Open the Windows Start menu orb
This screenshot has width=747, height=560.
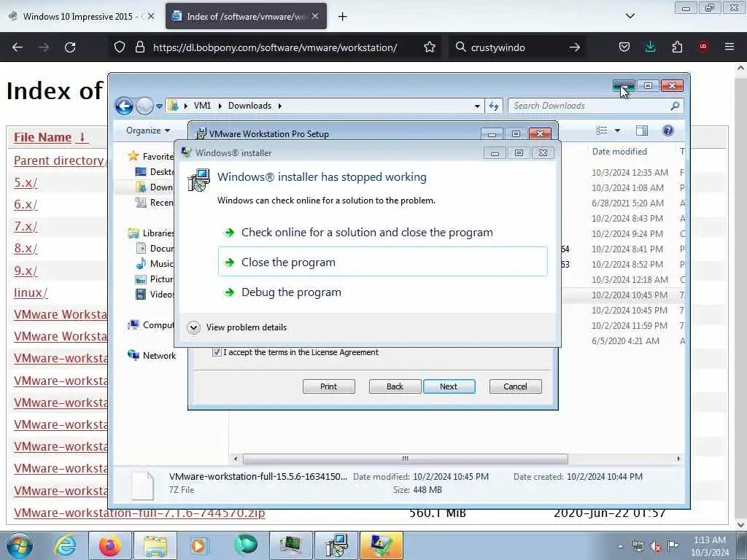(20, 545)
